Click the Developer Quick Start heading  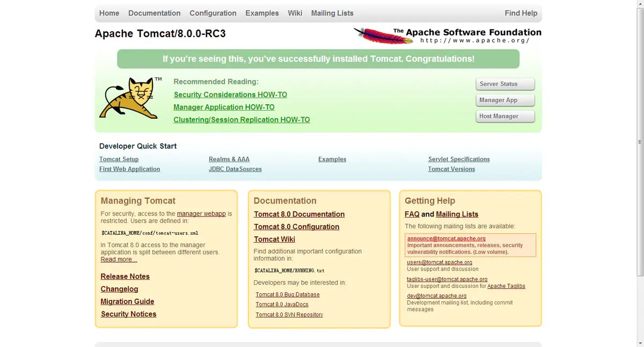click(x=138, y=146)
